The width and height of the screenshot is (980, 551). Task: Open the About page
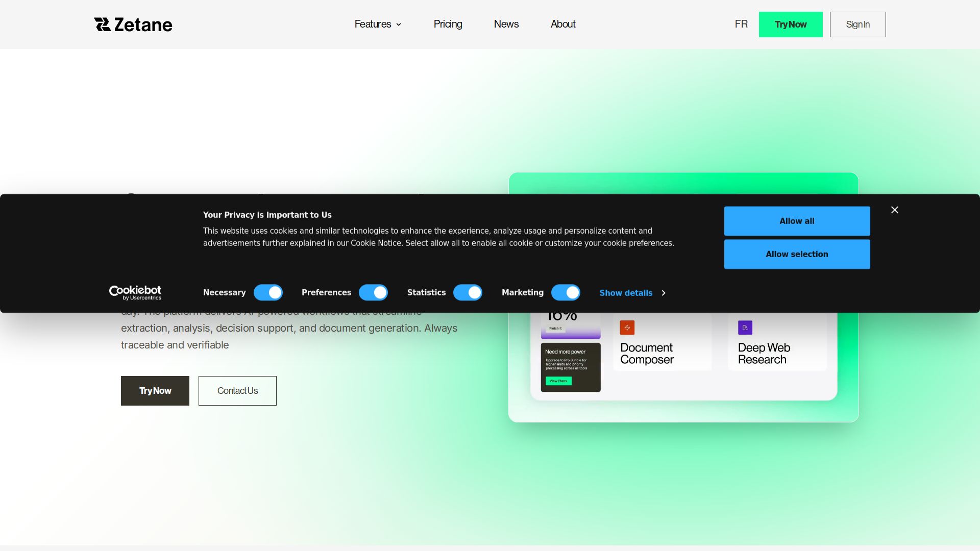(562, 24)
